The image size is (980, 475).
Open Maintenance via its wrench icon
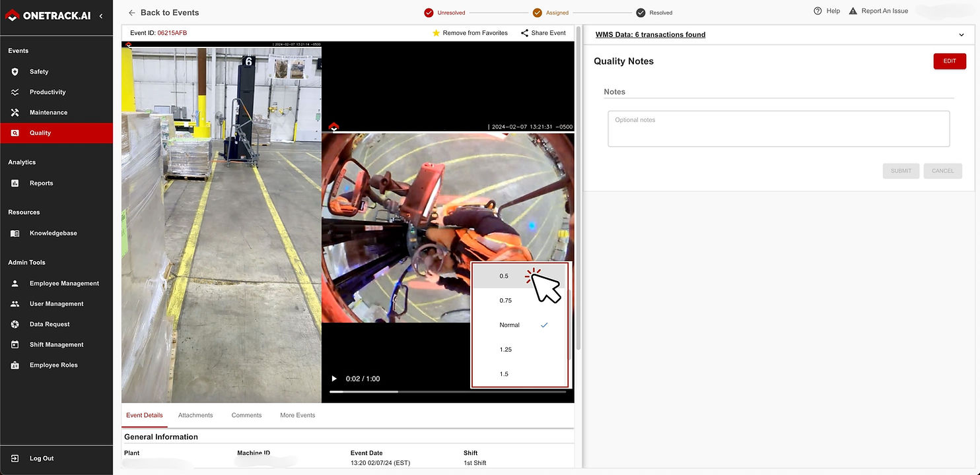pyautogui.click(x=15, y=112)
